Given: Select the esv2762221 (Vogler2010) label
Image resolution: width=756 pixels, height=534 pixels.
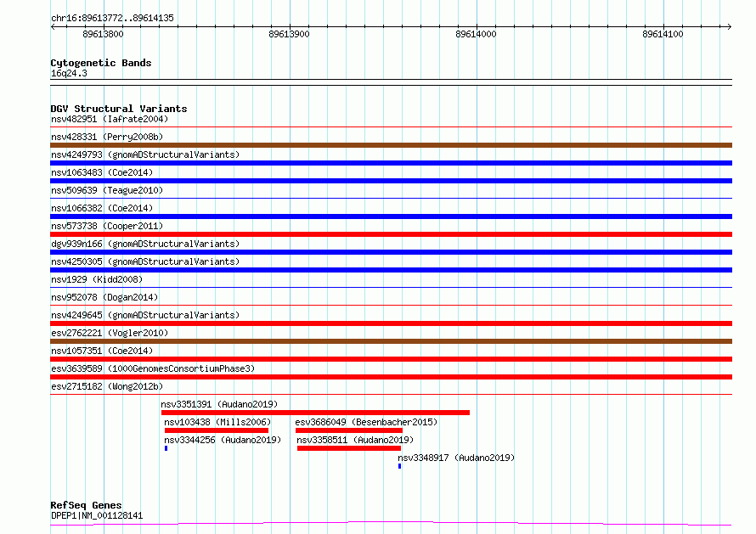Looking at the screenshot, I should (x=110, y=333).
